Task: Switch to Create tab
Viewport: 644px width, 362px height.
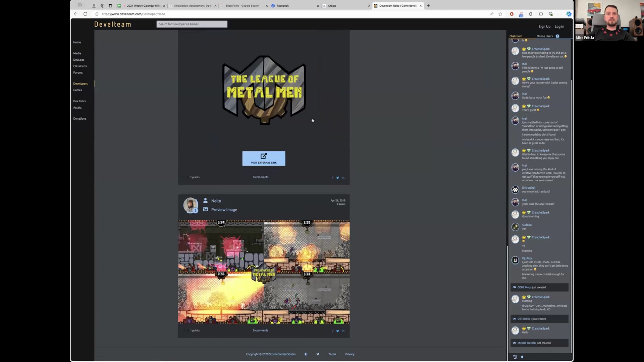Action: (346, 6)
